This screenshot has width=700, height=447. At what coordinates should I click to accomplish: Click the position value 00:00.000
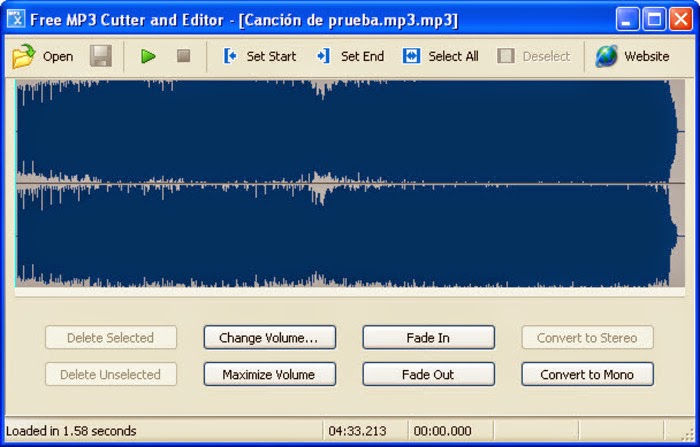[x=442, y=431]
